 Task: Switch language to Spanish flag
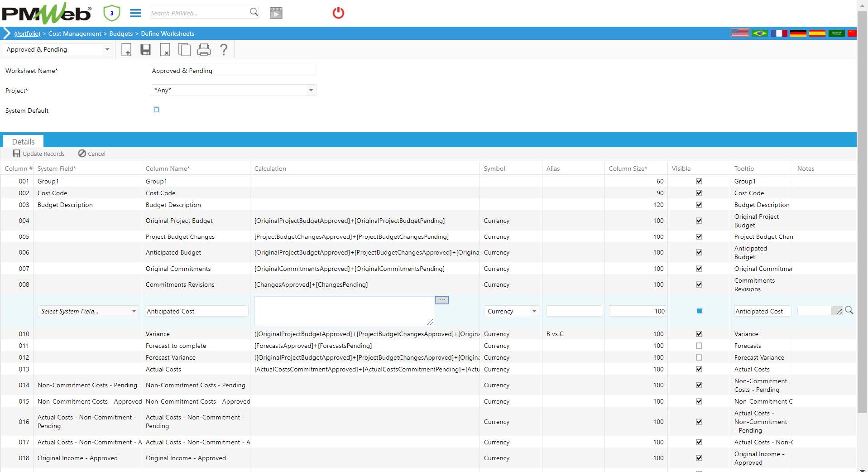tap(817, 33)
